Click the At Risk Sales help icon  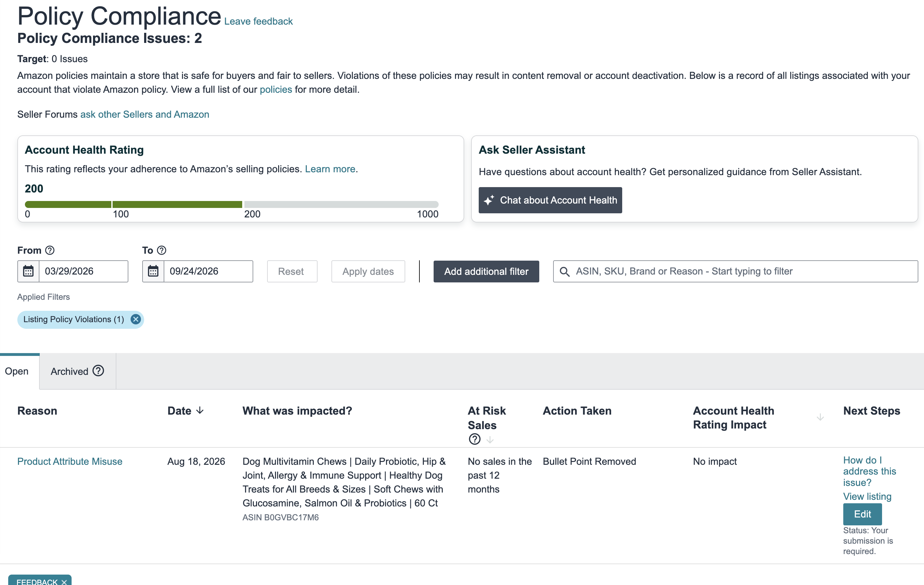pos(475,439)
